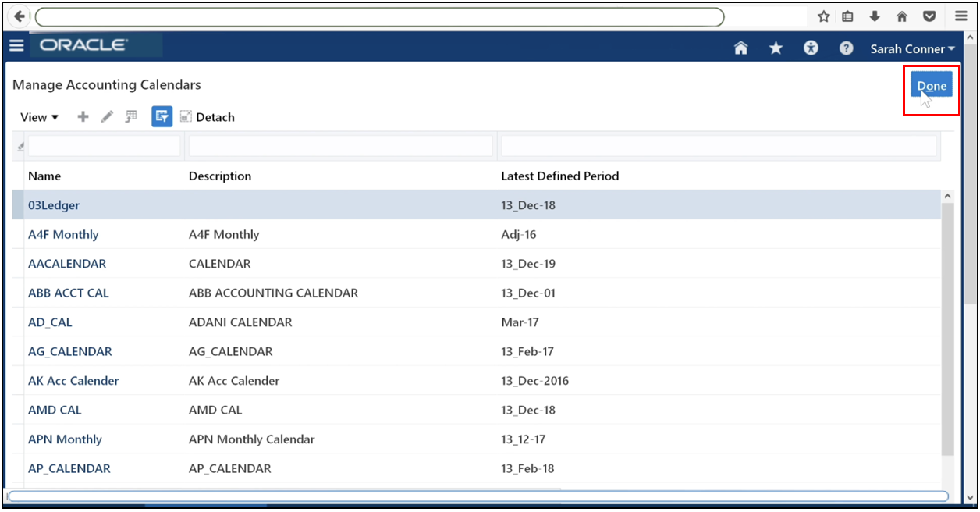980x512 pixels.
Task: Open the browser hamburger menu
Action: [x=960, y=16]
